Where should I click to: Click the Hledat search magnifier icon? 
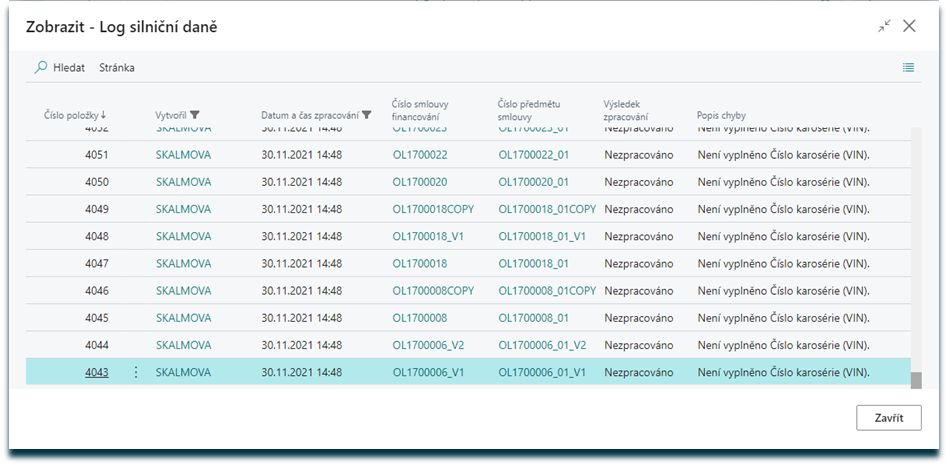pyautogui.click(x=41, y=68)
